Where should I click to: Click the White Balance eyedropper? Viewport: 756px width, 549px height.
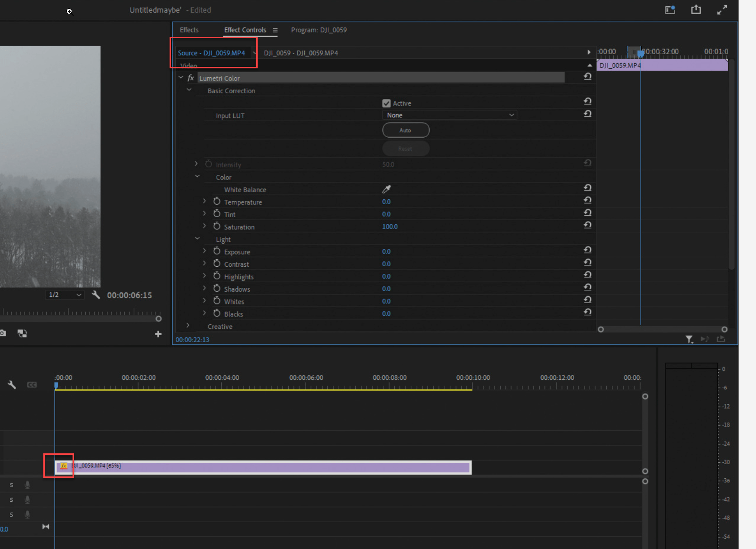386,189
